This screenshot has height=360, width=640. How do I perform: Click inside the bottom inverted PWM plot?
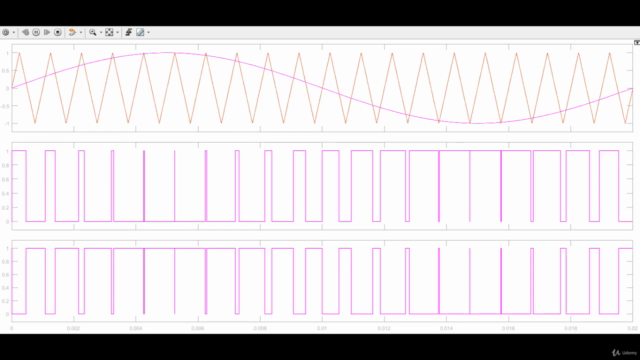(322, 281)
